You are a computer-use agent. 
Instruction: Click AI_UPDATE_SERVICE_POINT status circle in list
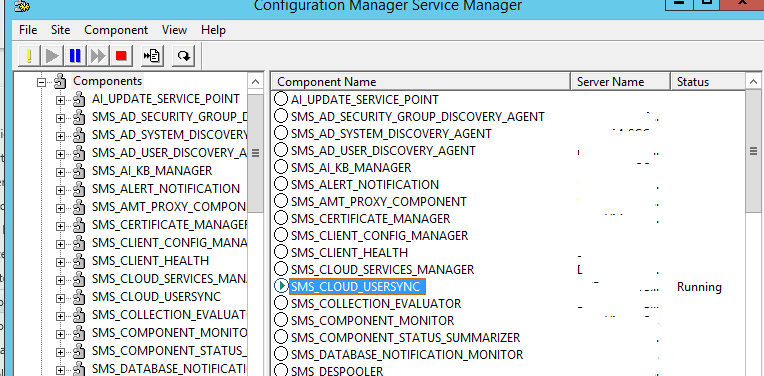pyautogui.click(x=281, y=99)
